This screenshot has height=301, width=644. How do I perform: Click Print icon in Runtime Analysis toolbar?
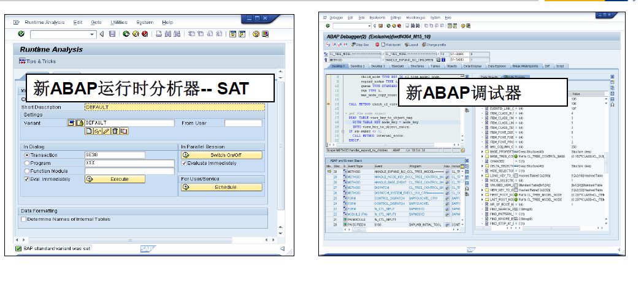(x=159, y=34)
